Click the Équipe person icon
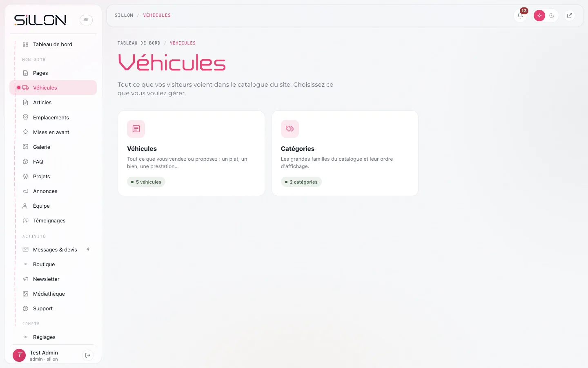This screenshot has width=588, height=368. point(25,206)
